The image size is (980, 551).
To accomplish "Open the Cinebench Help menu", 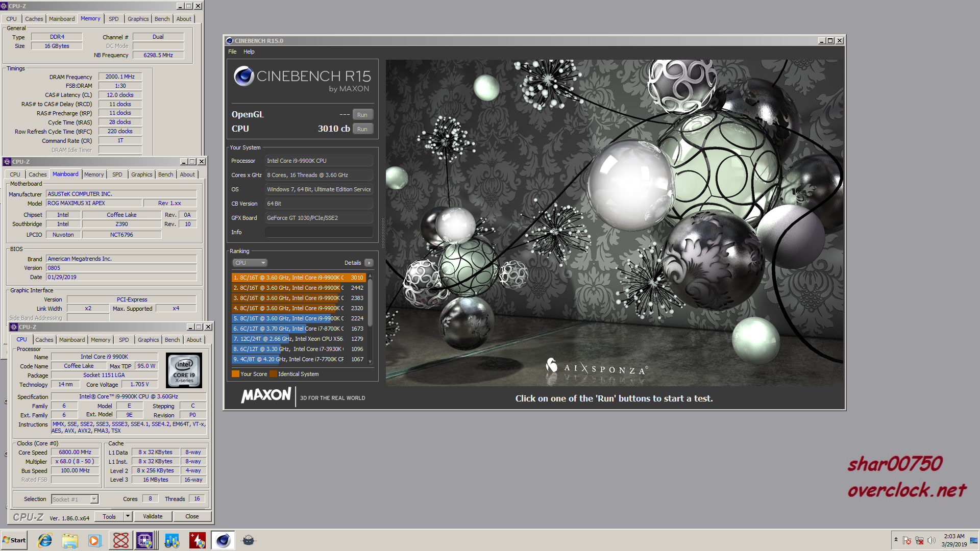I will [x=249, y=52].
